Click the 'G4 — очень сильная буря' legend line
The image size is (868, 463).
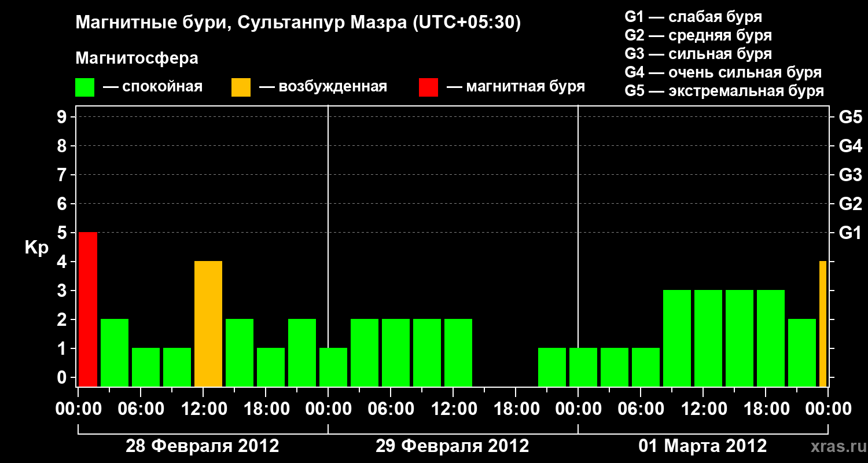click(x=723, y=72)
